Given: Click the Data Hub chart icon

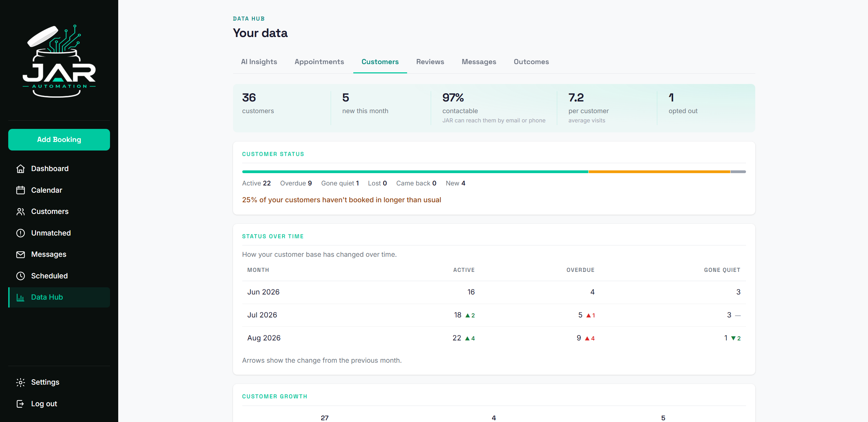Looking at the screenshot, I should click(x=21, y=297).
